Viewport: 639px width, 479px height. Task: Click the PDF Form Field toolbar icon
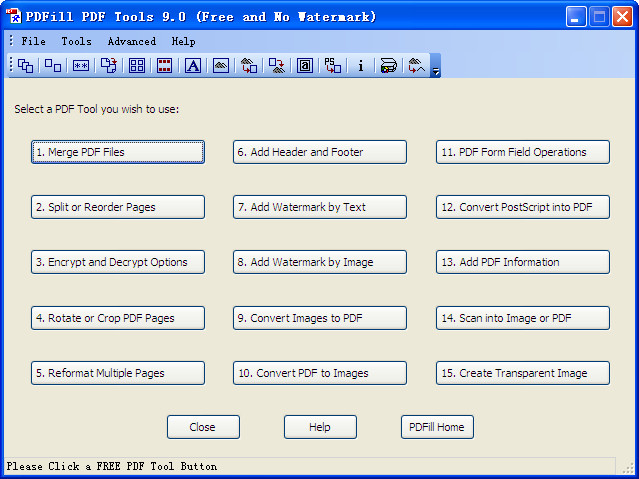click(305, 66)
